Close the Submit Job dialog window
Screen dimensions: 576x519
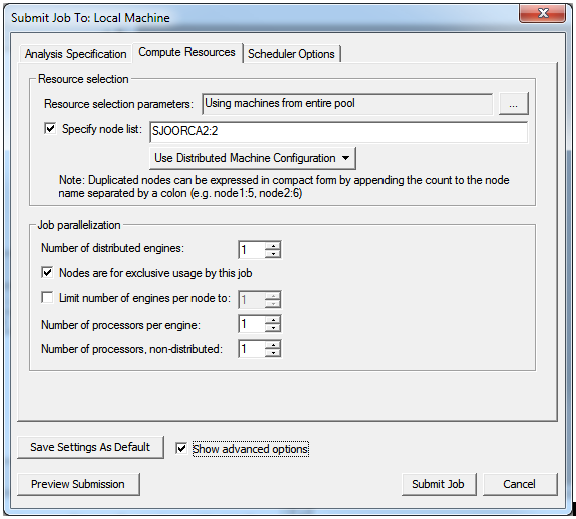pos(543,14)
